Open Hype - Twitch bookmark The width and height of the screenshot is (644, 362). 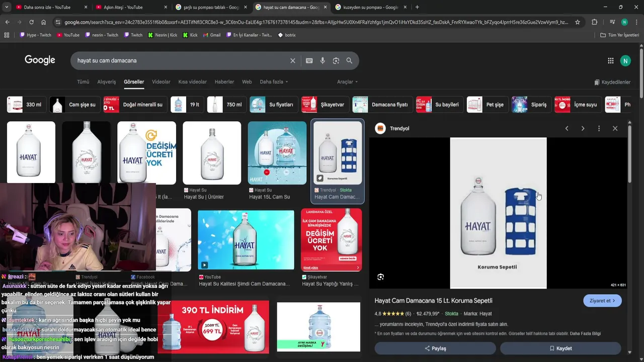[x=35, y=35]
